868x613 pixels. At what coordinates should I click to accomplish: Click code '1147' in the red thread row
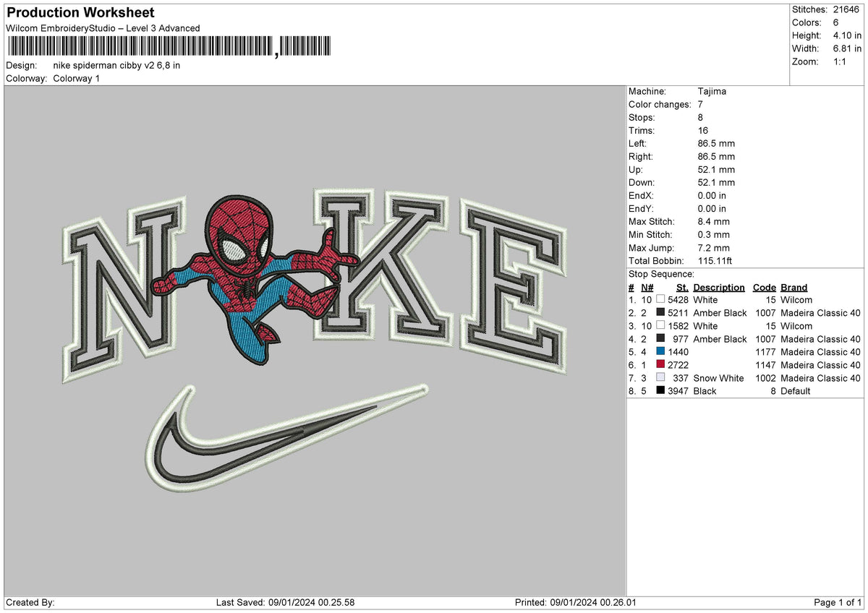(x=765, y=364)
